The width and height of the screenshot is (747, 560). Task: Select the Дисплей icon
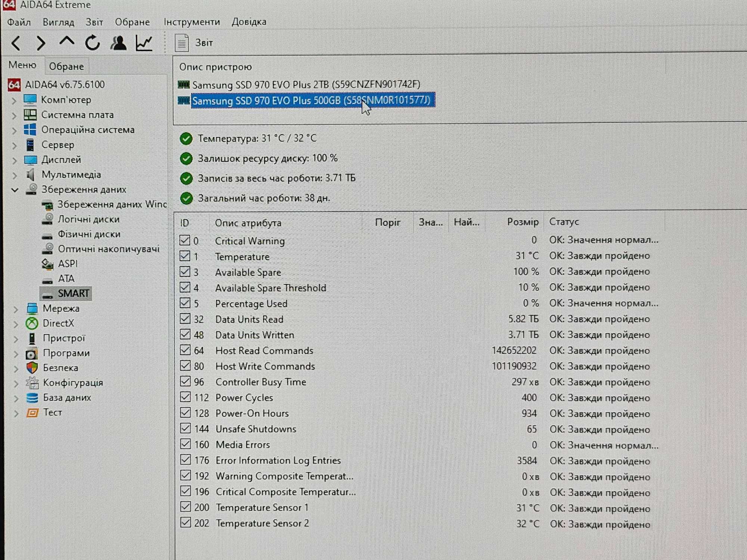point(31,160)
